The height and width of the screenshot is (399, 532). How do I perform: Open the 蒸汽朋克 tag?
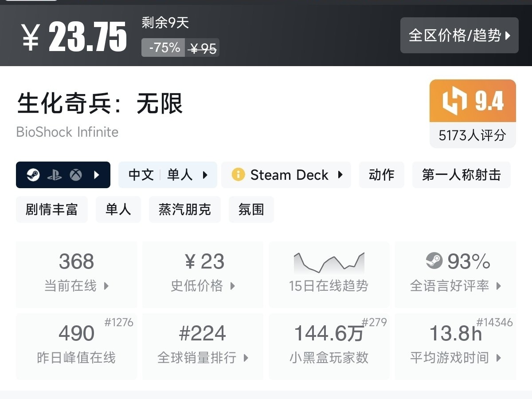[x=184, y=209]
